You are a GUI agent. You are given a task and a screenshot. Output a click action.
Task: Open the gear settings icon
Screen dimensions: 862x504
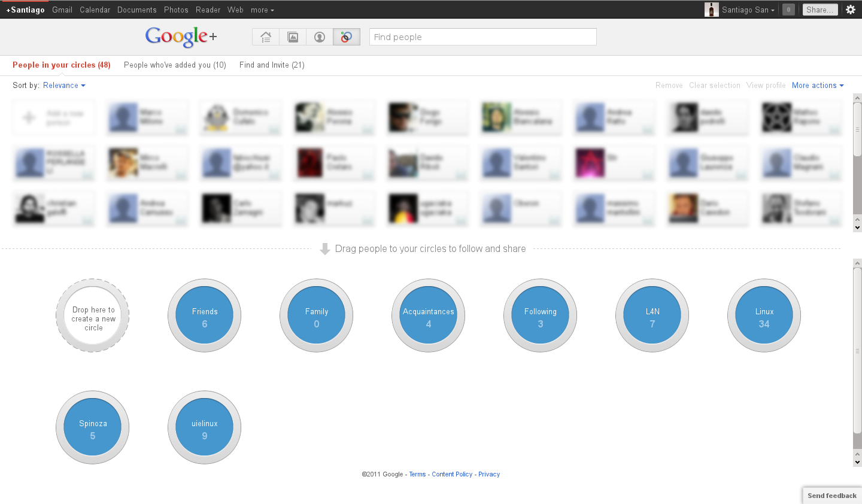[x=851, y=10]
